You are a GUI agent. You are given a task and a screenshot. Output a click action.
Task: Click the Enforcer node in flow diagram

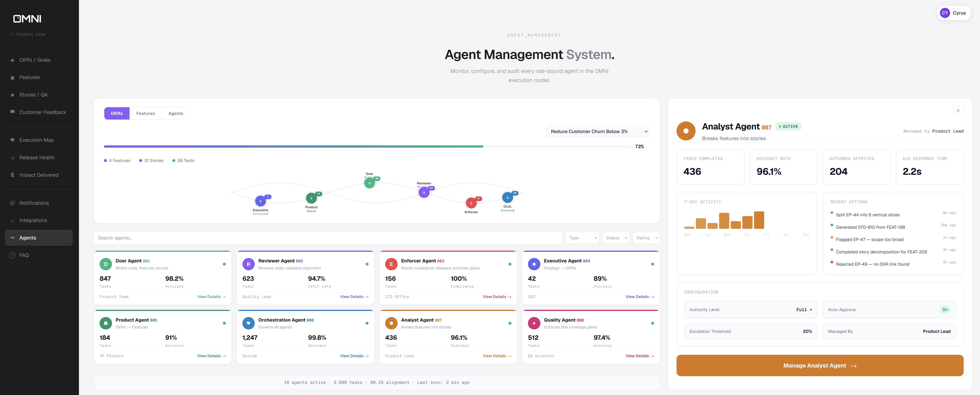coord(471,203)
